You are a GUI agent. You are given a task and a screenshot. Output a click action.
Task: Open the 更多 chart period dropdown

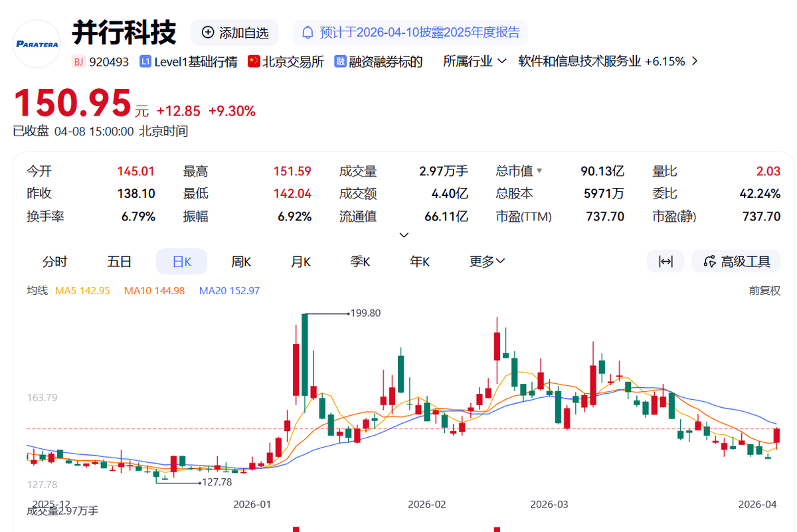click(487, 262)
